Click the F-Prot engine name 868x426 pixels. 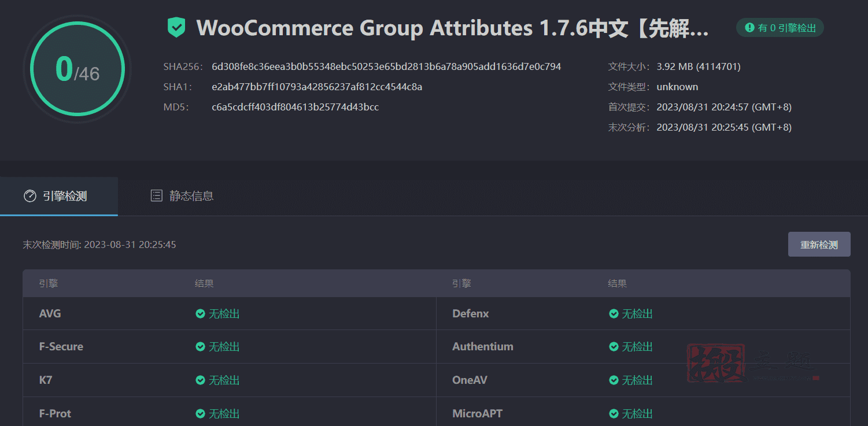pos(56,414)
